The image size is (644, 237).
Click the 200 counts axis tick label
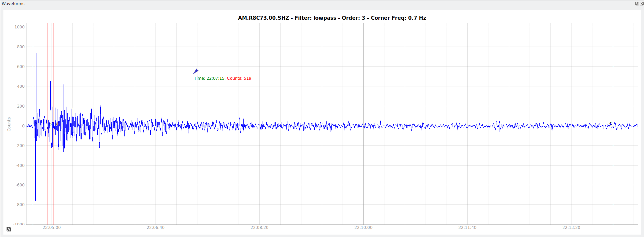click(21, 106)
